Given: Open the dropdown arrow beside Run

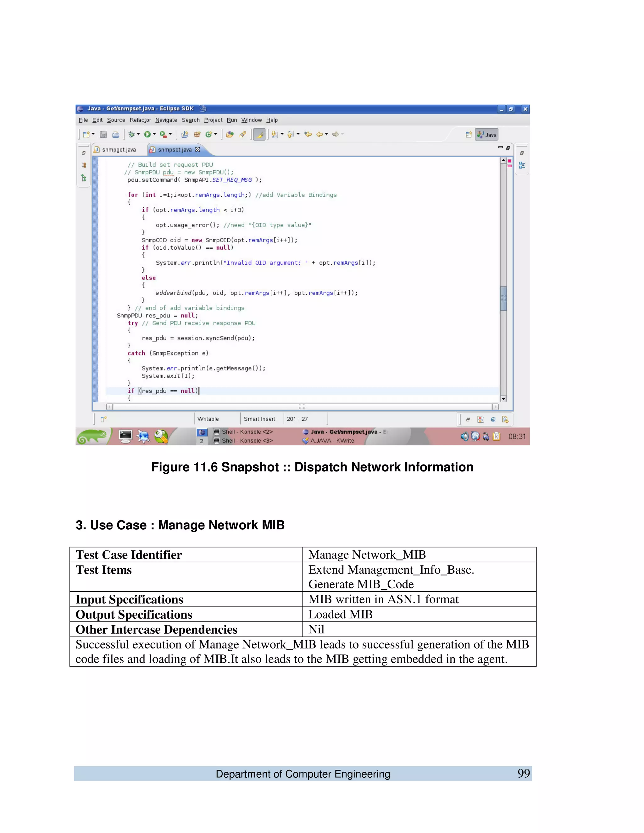Looking at the screenshot, I should pos(154,134).
